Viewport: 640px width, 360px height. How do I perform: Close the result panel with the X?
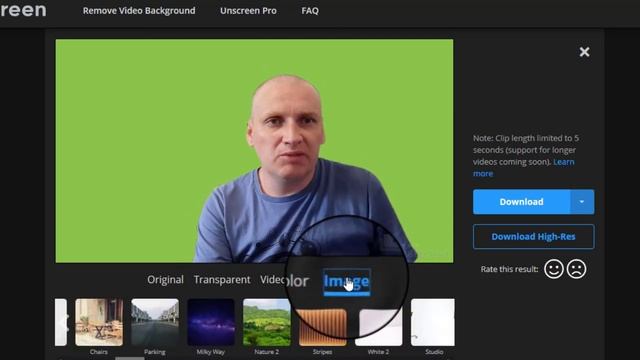pyautogui.click(x=584, y=52)
